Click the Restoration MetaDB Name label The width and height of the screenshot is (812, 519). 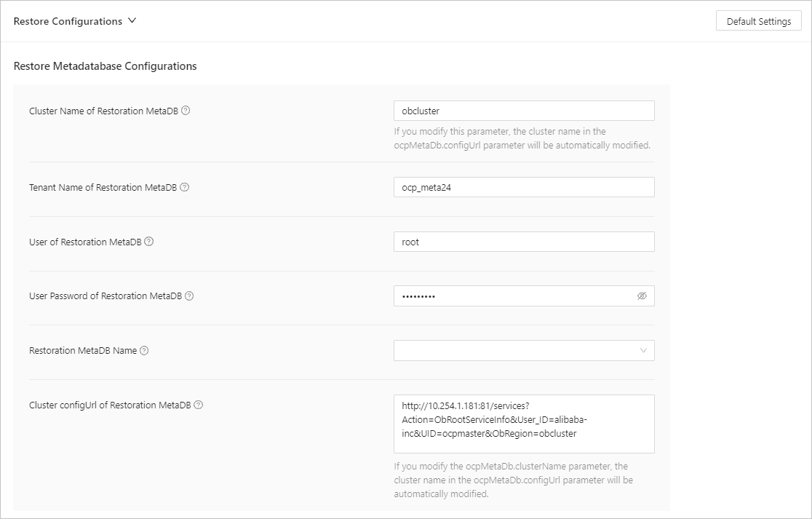[x=83, y=351]
